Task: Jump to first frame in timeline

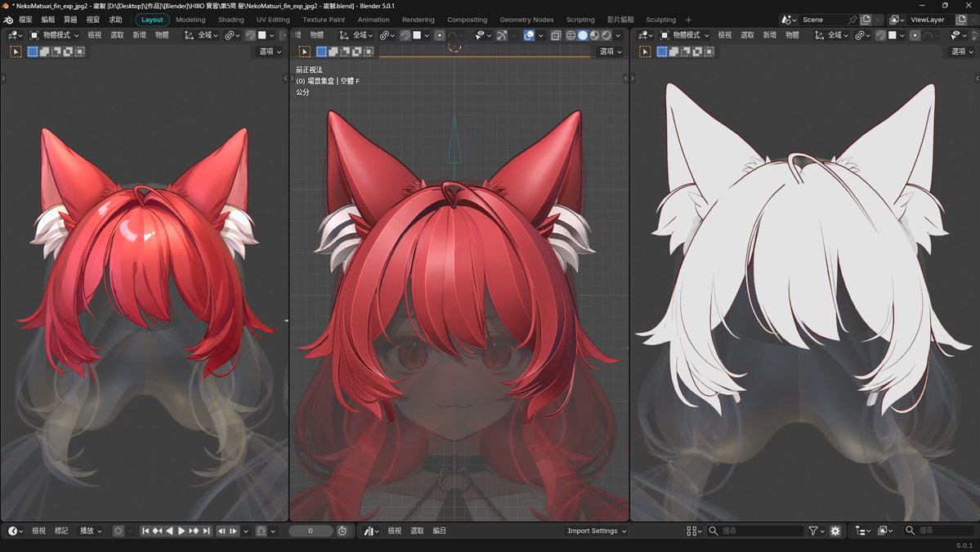Action: 145,531
